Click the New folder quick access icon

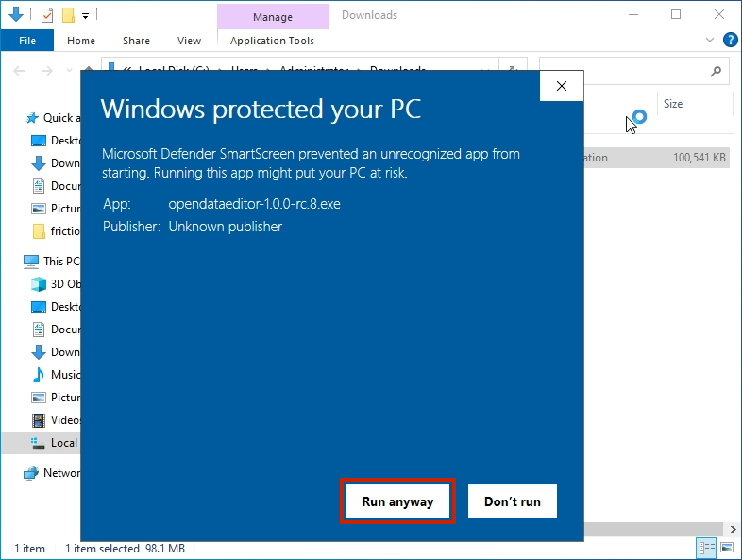point(68,15)
